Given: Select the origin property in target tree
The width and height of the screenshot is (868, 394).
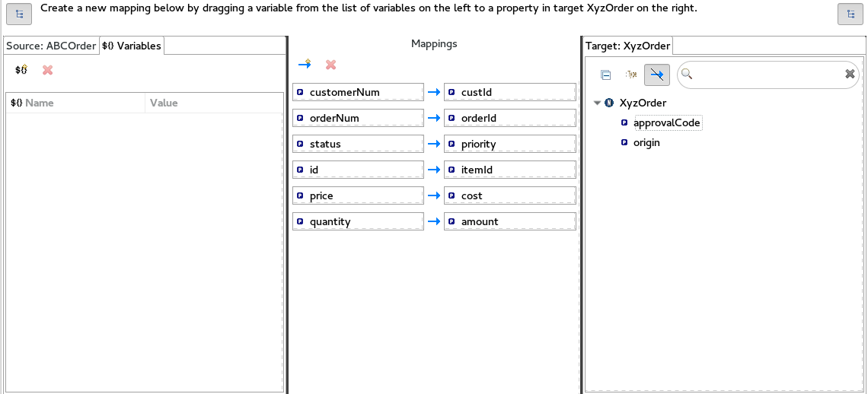Looking at the screenshot, I should point(646,142).
